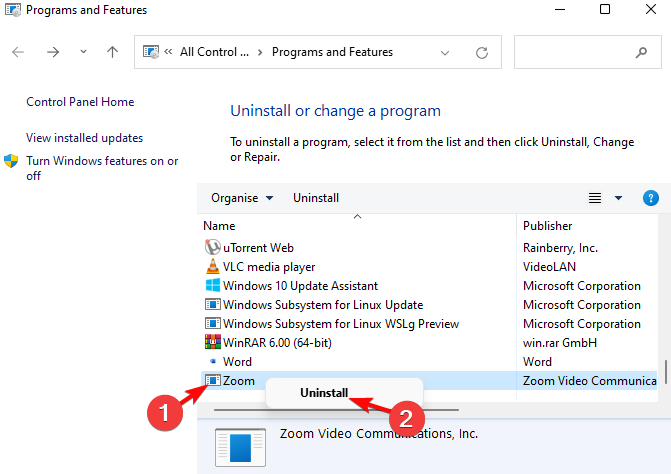
Task: Close the Programs and Features window
Action: (x=651, y=9)
